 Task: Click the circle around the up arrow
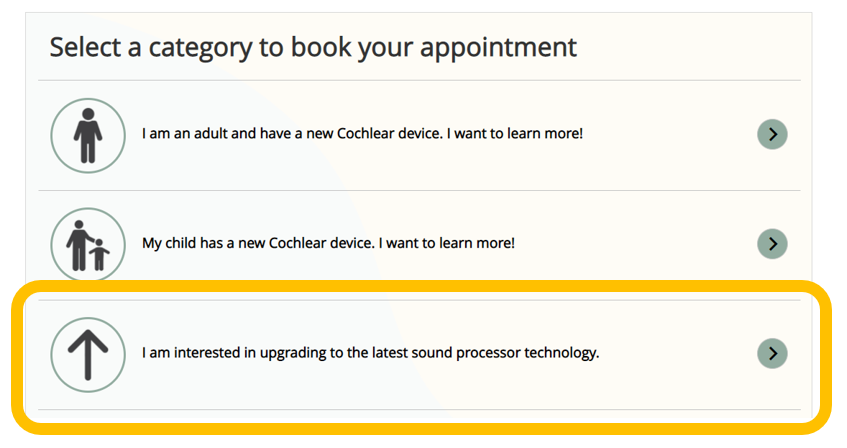(x=88, y=355)
